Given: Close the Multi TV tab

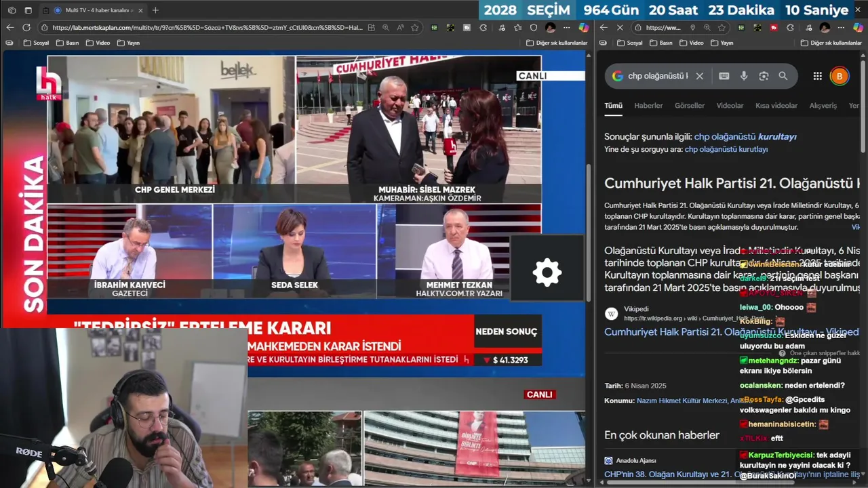Looking at the screenshot, I should click(141, 10).
